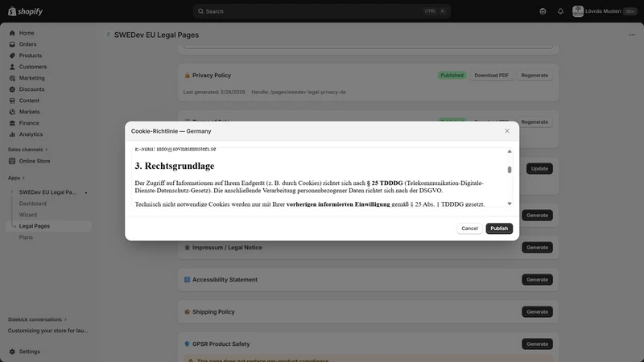644x362 pixels.
Task: Click the search magnifier icon
Action: tap(200, 11)
